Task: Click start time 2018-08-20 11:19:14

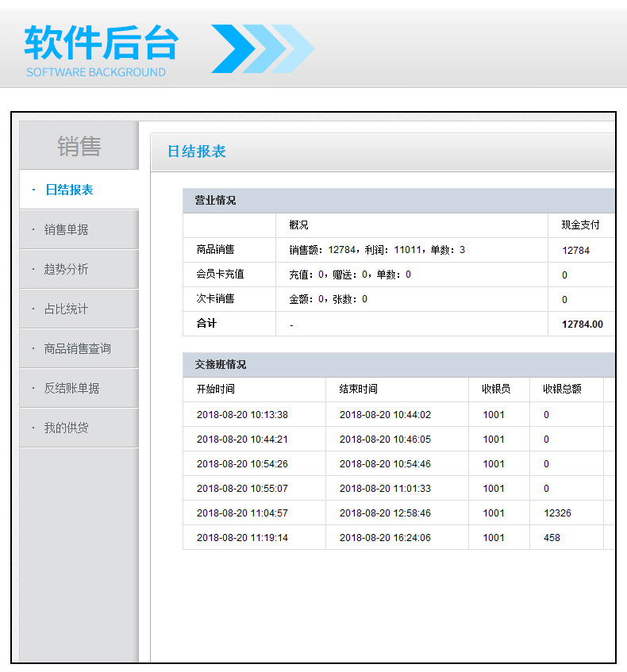Action: (242, 537)
